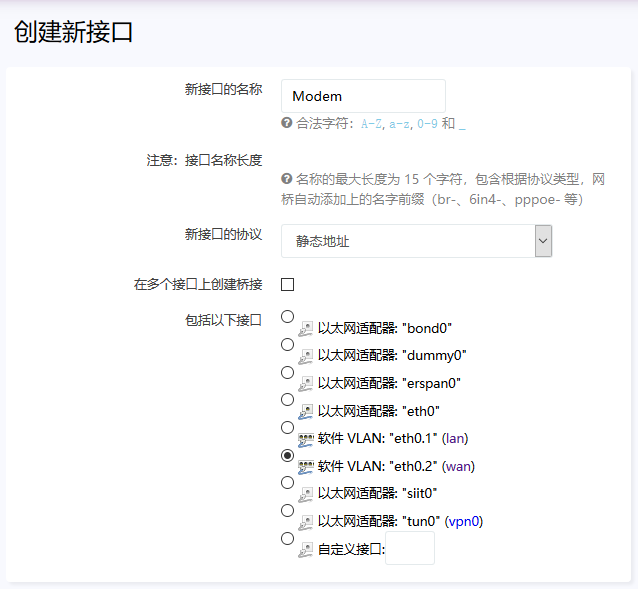Select the erspan0 radio button
638x589 pixels.
pyautogui.click(x=287, y=372)
